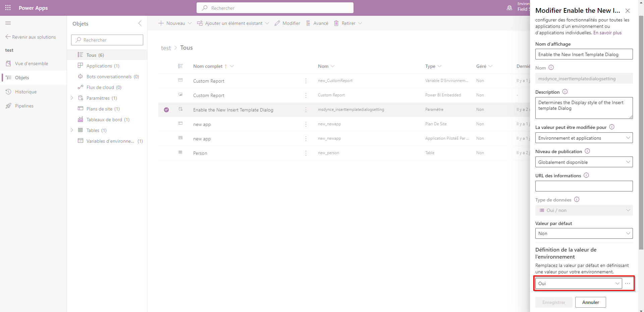
Task: Open the Retirer dropdown command
Action: 348,23
